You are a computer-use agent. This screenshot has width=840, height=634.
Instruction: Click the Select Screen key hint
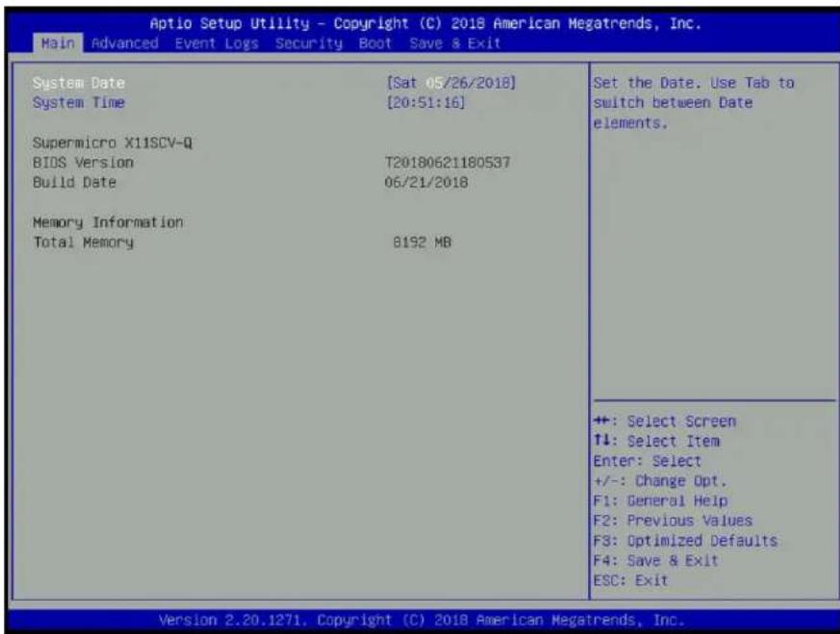click(665, 421)
